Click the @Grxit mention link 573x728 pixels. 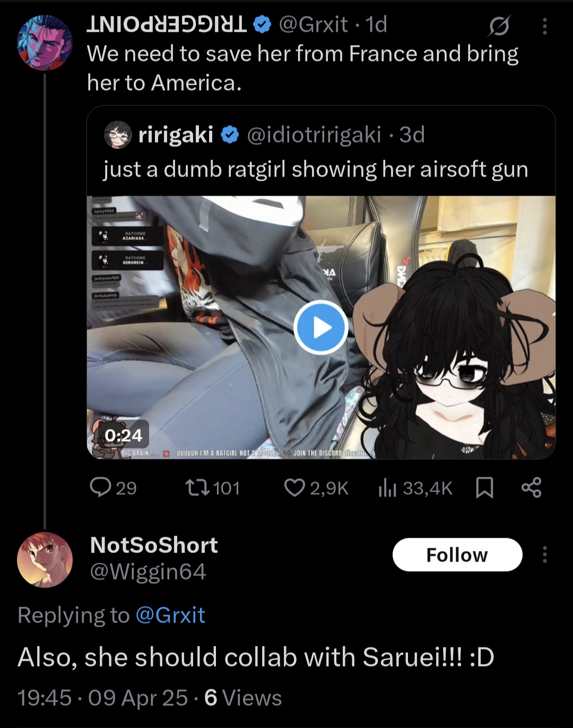[170, 615]
